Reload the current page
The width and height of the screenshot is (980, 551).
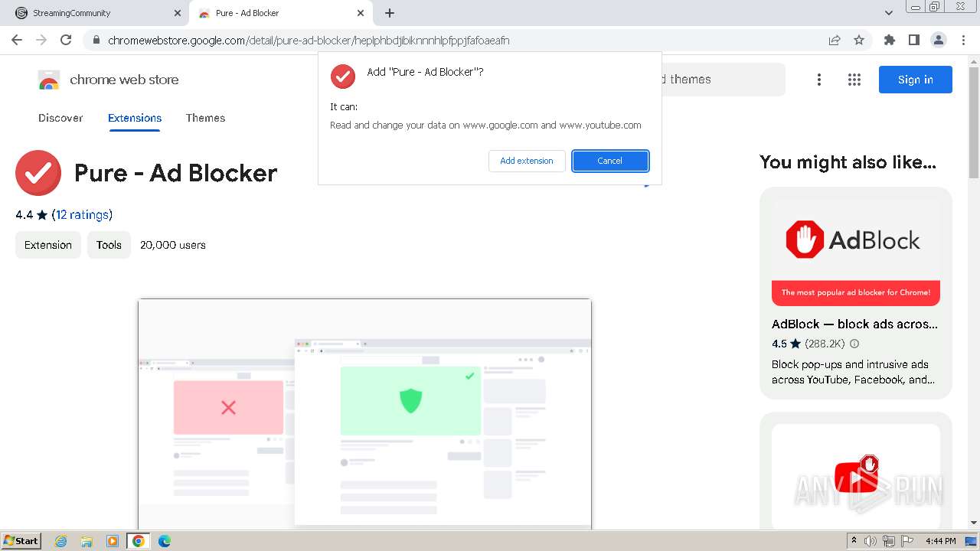(66, 40)
